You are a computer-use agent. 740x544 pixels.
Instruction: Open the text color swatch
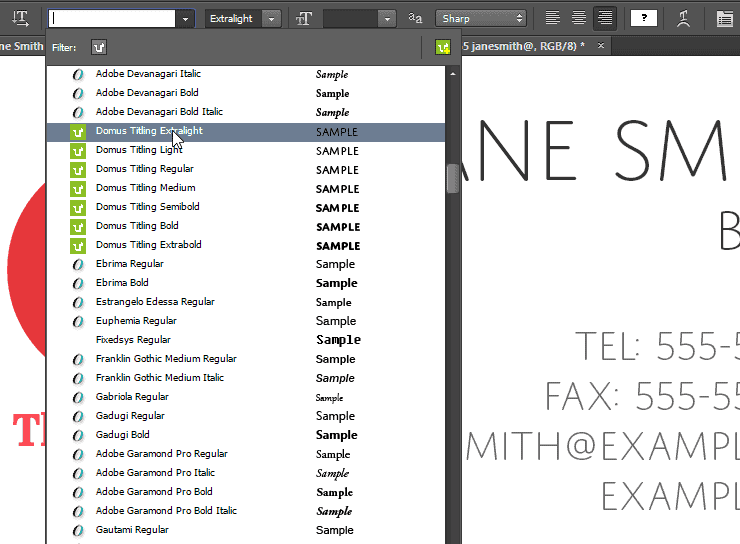[x=644, y=18]
